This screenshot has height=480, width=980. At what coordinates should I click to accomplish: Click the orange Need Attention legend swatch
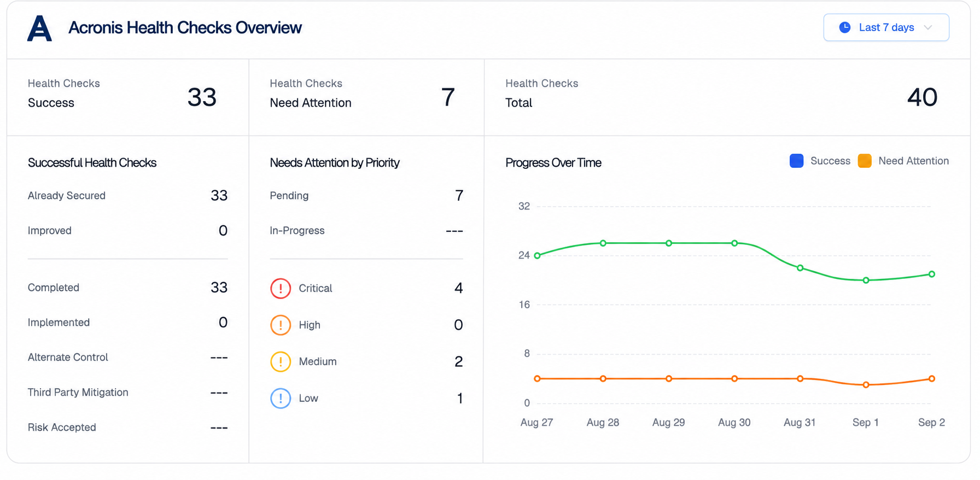pos(865,161)
